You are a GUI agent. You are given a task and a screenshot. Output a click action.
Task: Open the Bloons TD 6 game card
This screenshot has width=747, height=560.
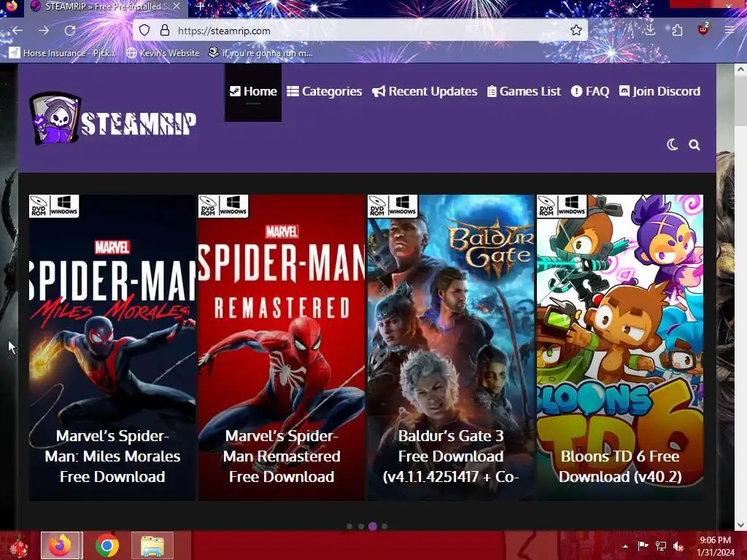tap(620, 348)
